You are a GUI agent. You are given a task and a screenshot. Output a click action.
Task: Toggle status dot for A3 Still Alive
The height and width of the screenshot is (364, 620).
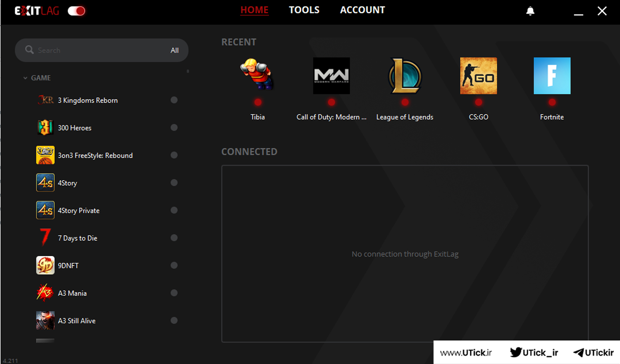[x=174, y=320]
